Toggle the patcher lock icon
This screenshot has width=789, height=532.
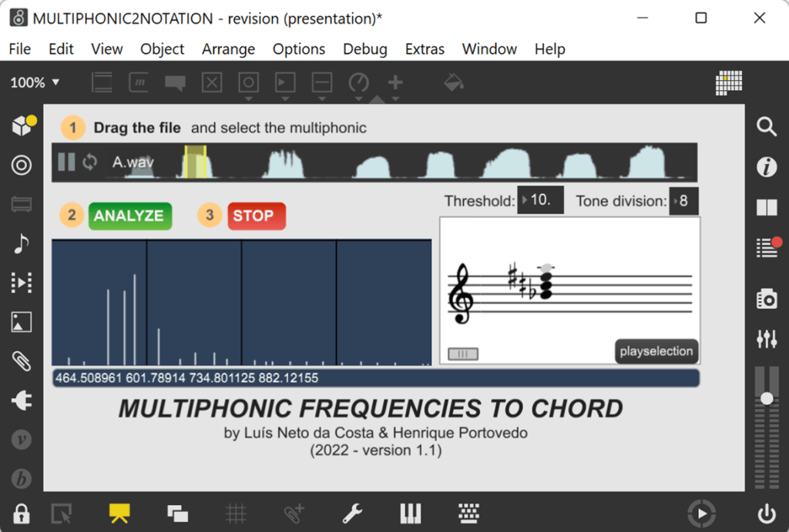(x=21, y=513)
